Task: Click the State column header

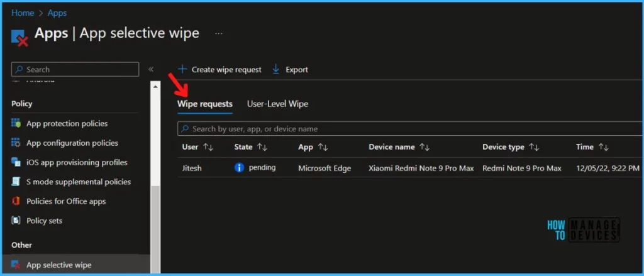Action: pos(243,147)
